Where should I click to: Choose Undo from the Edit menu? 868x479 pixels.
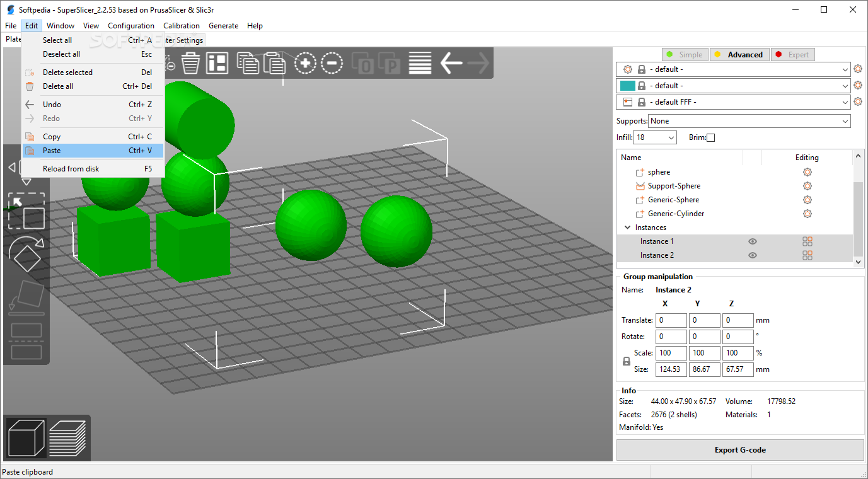93,105
